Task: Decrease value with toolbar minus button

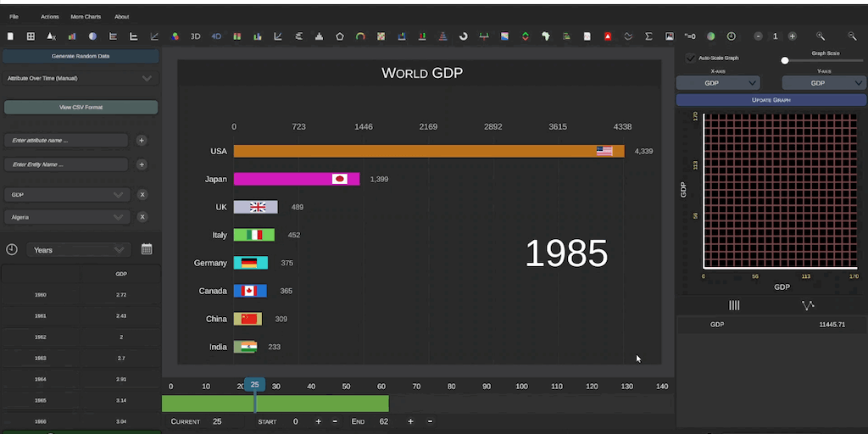Action: pos(758,36)
